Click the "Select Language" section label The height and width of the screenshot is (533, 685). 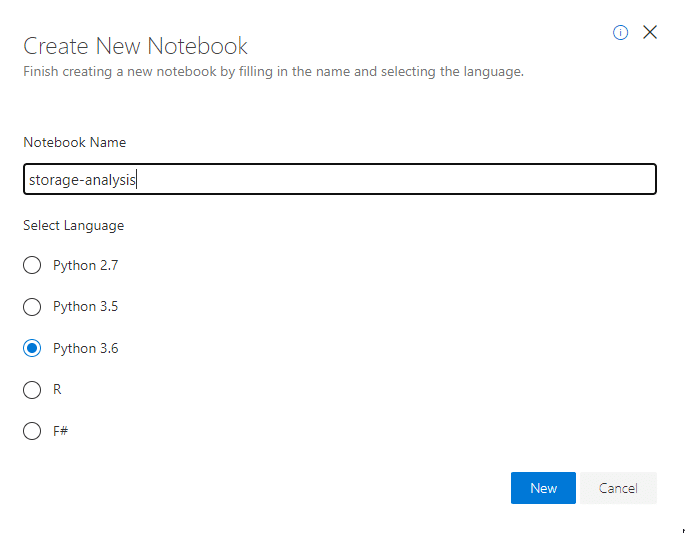click(73, 225)
